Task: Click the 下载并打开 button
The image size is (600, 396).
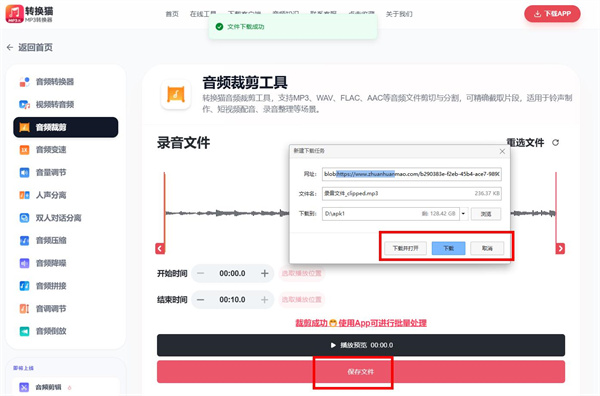Action: tap(405, 248)
